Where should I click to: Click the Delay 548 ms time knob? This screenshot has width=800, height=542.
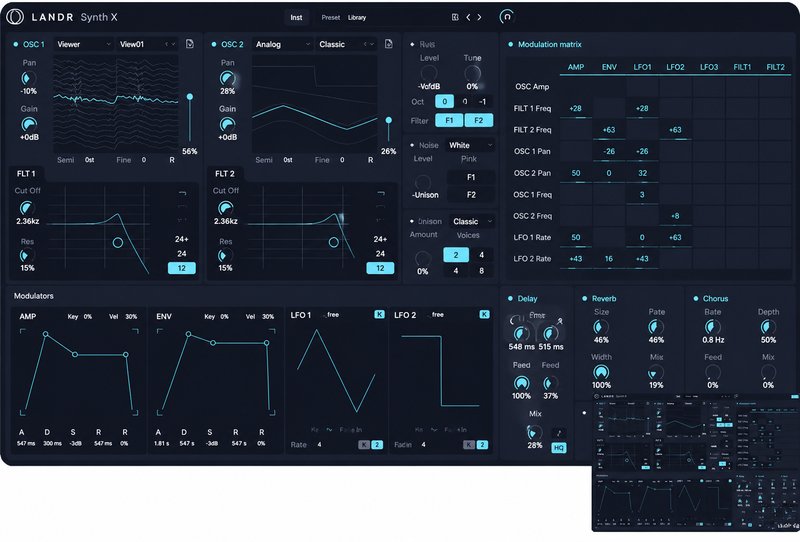pos(521,334)
